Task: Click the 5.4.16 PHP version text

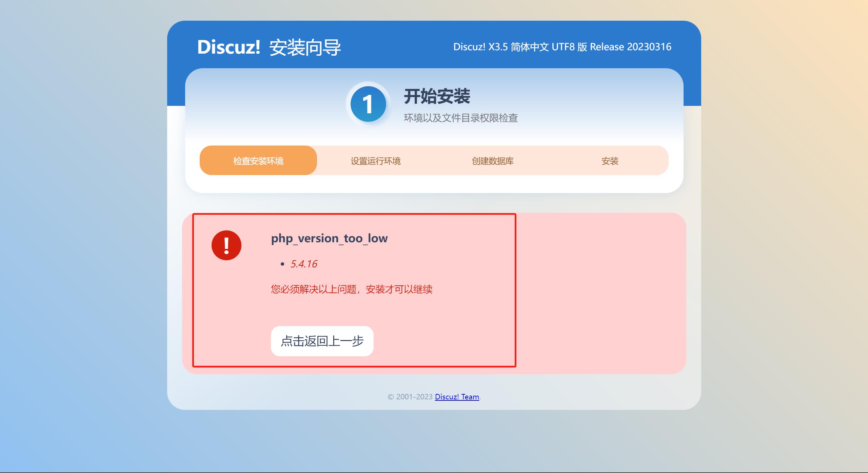Action: 304,264
